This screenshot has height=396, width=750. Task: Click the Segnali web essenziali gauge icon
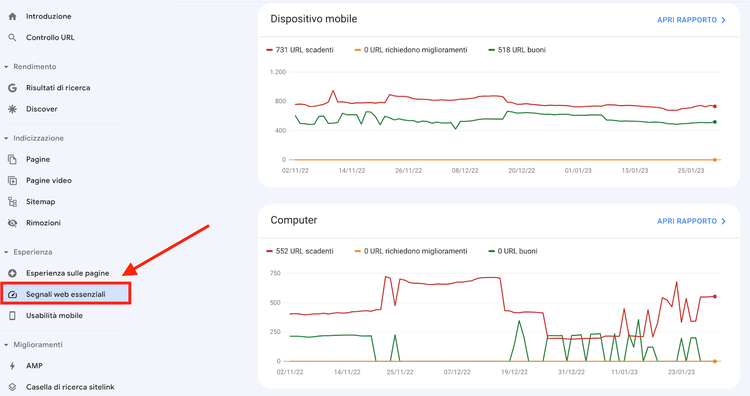12,295
